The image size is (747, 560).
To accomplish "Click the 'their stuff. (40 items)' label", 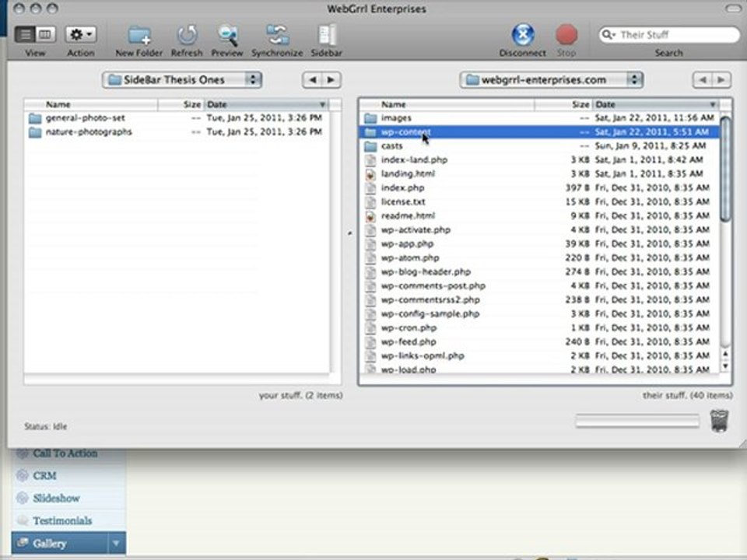I will click(x=687, y=395).
